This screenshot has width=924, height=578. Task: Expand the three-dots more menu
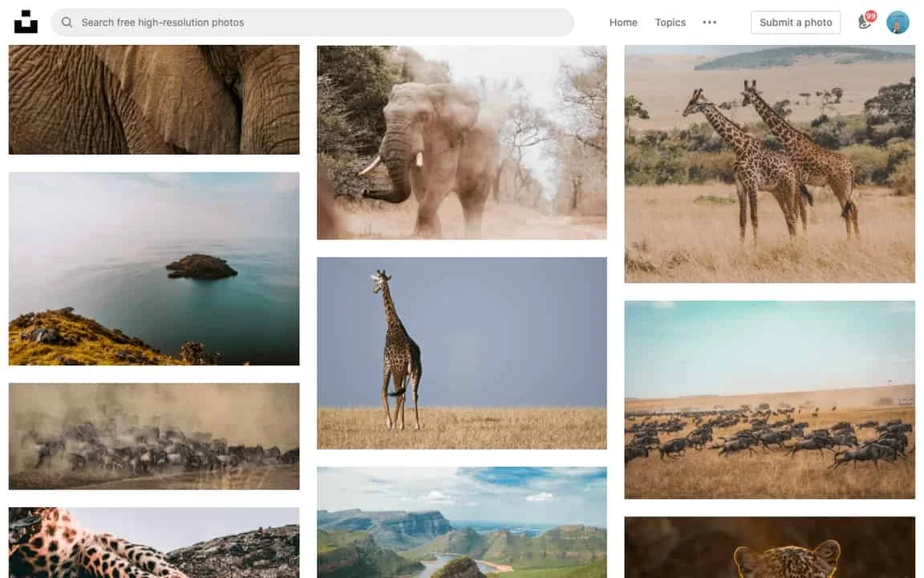(x=710, y=22)
